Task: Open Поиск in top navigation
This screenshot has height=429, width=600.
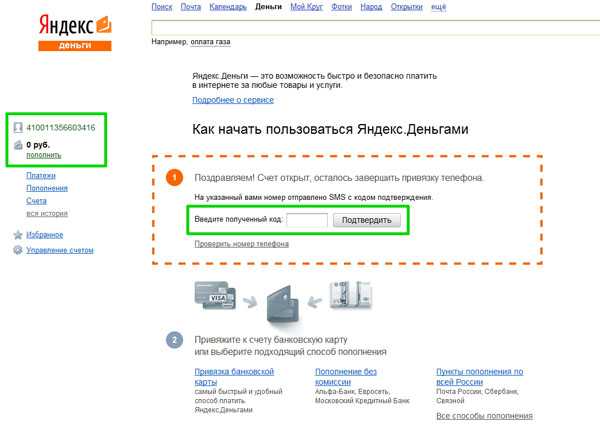Action: pyautogui.click(x=162, y=7)
